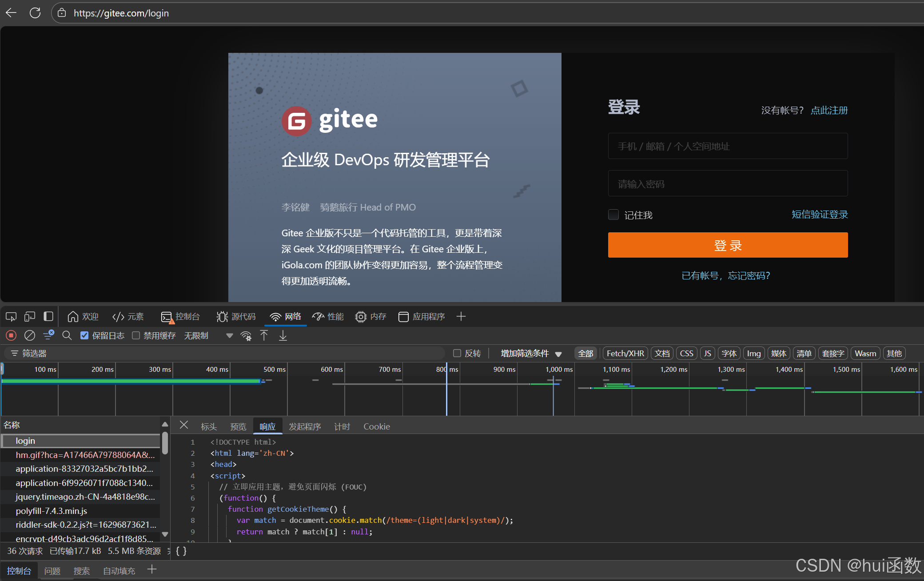Click the 手机 / 邮箱 / 个人空间地址 field
The height and width of the screenshot is (581, 924).
coord(728,146)
